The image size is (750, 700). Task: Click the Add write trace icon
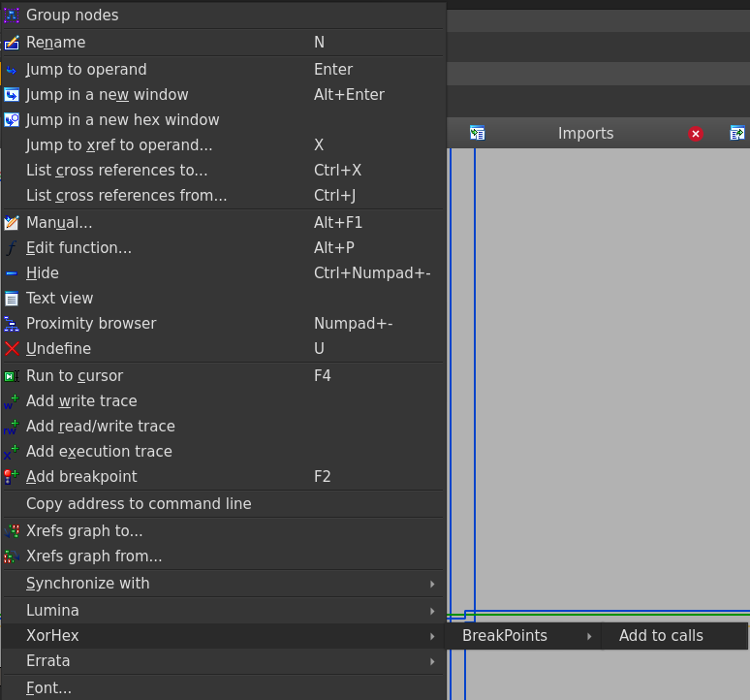pos(12,401)
